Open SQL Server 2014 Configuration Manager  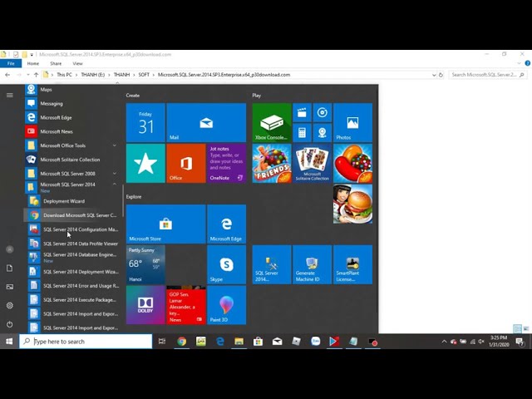point(71,229)
